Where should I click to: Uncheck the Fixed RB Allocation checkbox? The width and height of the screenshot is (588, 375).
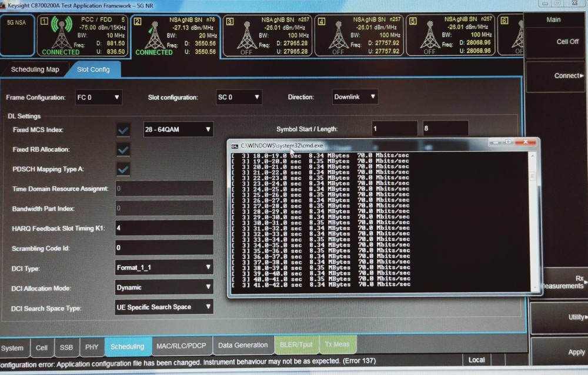tap(123, 150)
